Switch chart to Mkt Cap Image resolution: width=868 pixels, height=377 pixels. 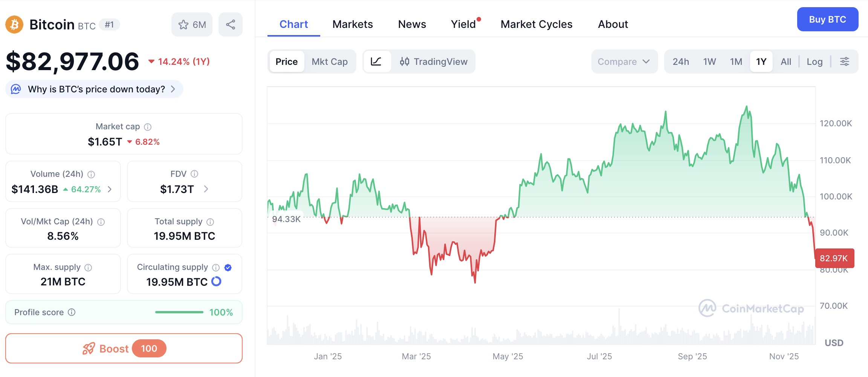point(329,61)
